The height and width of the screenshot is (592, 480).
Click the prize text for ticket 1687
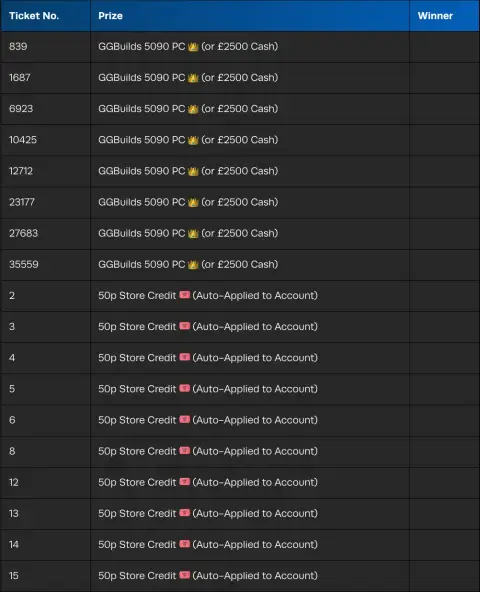coord(188,78)
